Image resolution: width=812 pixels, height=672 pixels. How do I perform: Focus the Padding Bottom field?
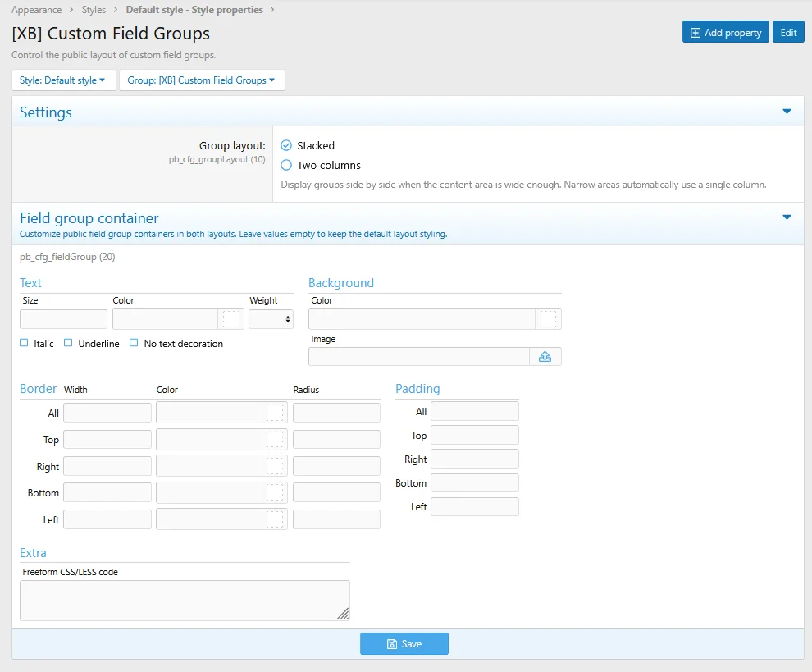pos(475,483)
